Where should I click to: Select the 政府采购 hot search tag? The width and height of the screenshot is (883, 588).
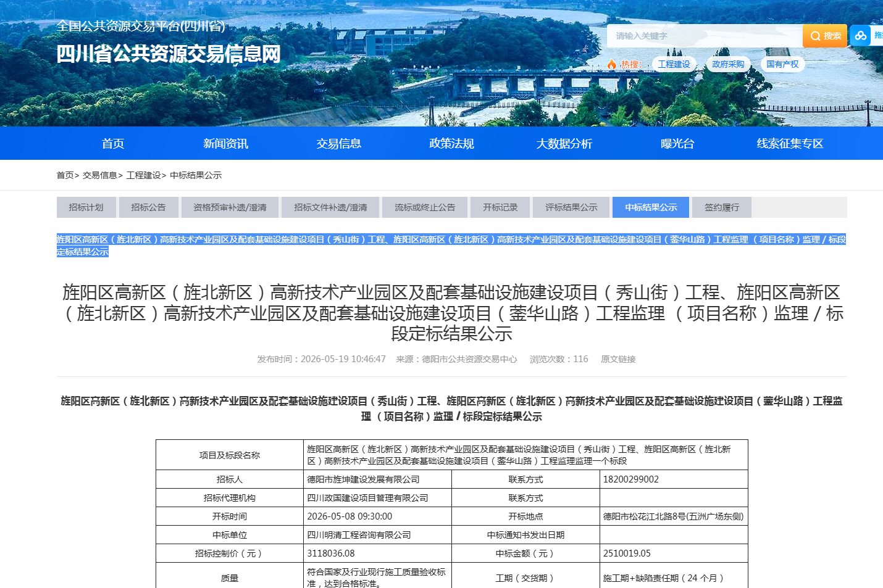pos(728,64)
